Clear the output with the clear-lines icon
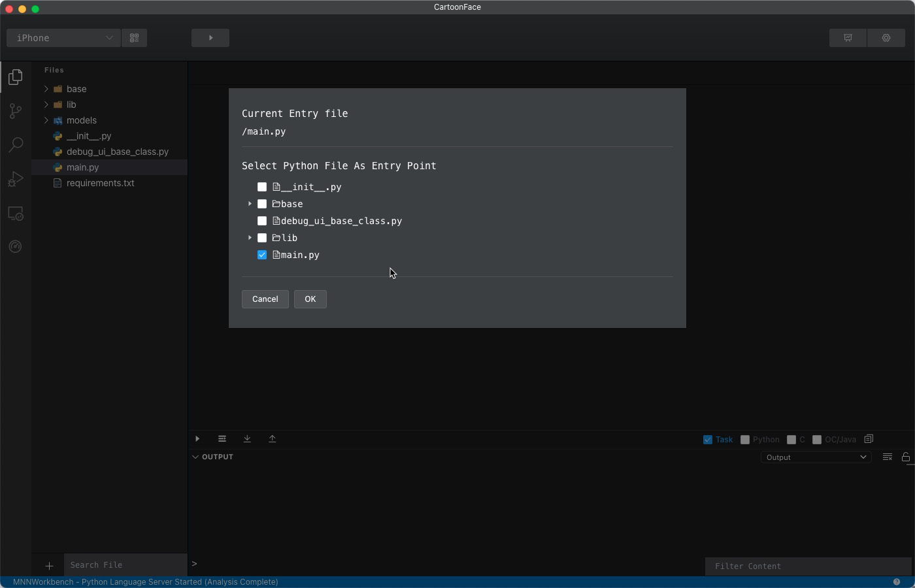 point(888,457)
